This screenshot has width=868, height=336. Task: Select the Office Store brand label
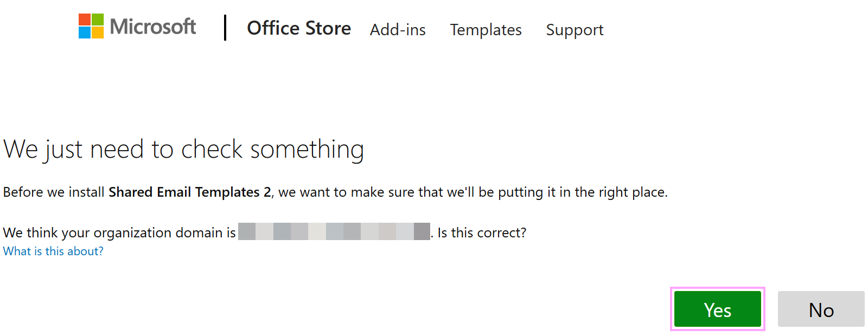pos(299,28)
